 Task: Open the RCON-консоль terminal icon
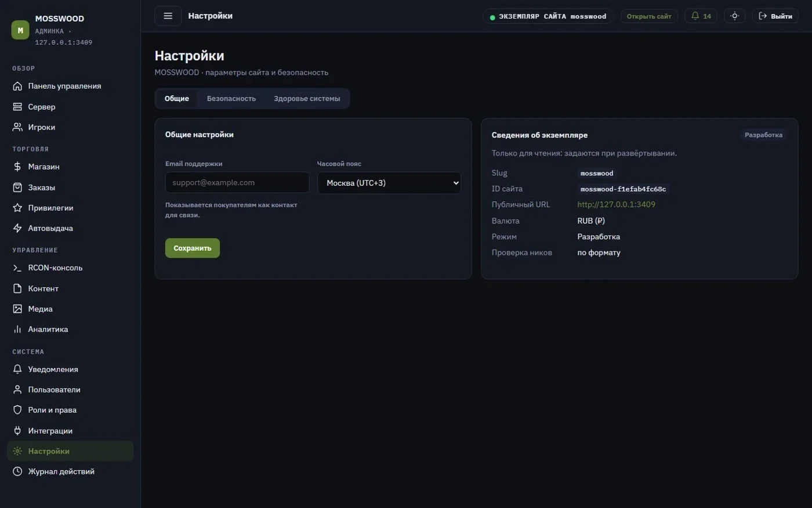(x=17, y=268)
